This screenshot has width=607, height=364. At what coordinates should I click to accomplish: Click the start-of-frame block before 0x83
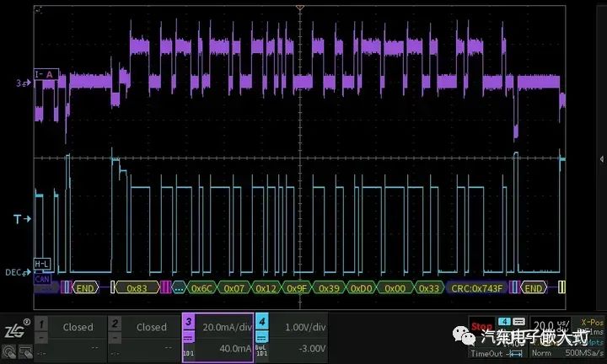point(113,287)
